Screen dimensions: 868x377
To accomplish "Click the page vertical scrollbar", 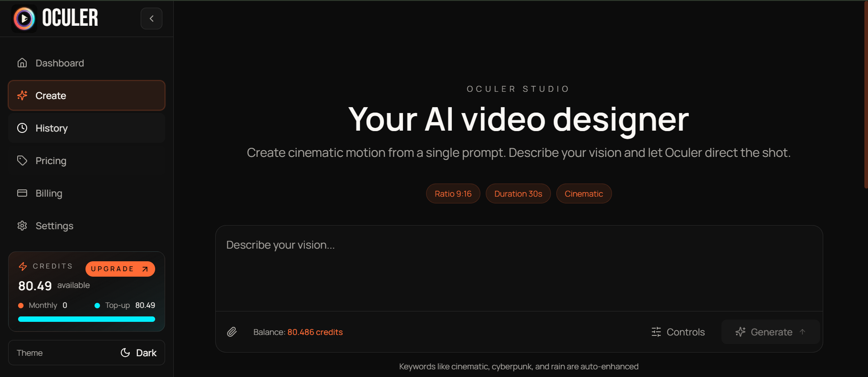I will (x=866, y=95).
